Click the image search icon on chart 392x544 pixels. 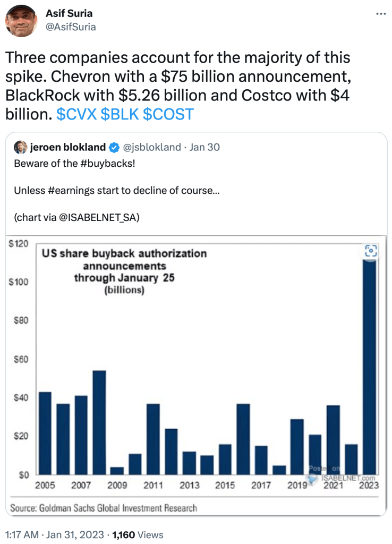tap(369, 251)
